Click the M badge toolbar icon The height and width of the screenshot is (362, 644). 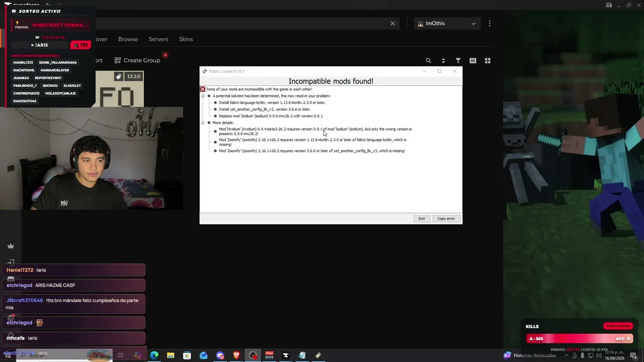473,60
